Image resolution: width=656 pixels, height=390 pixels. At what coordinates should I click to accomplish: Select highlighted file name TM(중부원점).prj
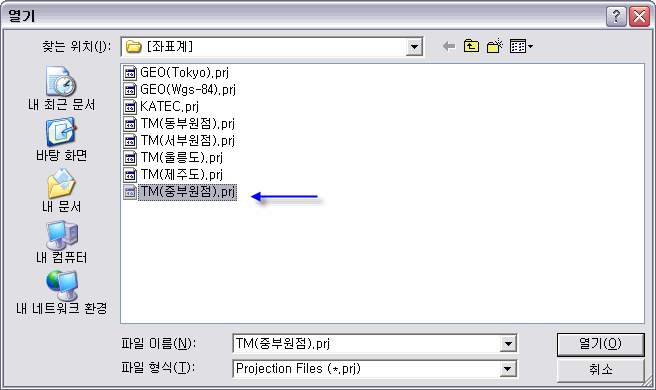(x=187, y=192)
